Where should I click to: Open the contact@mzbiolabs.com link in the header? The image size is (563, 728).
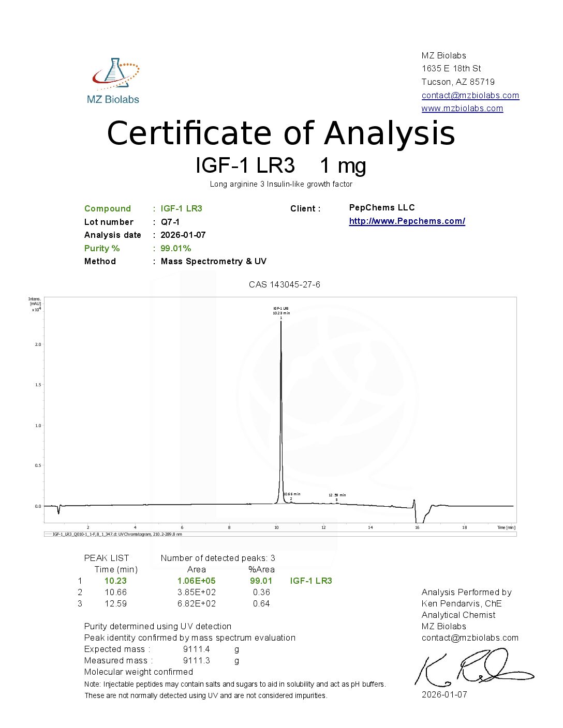tap(470, 95)
